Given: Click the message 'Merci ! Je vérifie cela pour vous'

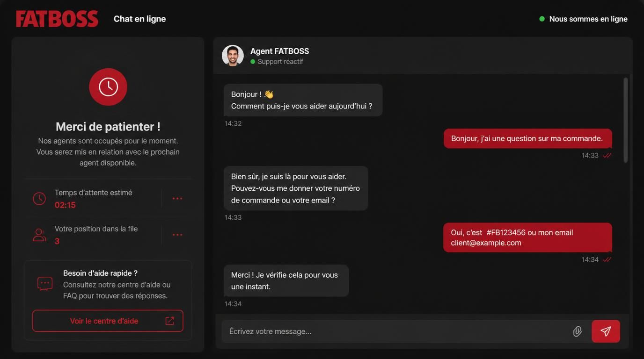Looking at the screenshot, I should pyautogui.click(x=286, y=280).
